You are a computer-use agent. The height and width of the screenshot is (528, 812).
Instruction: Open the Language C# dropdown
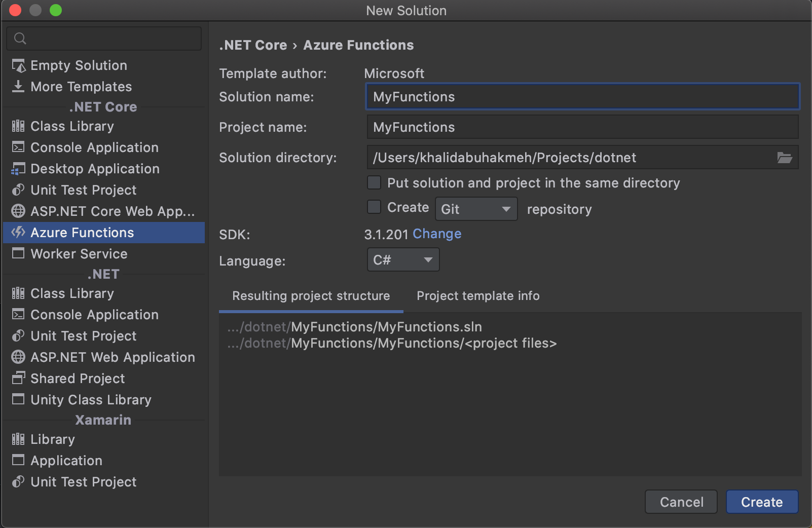[x=403, y=260]
